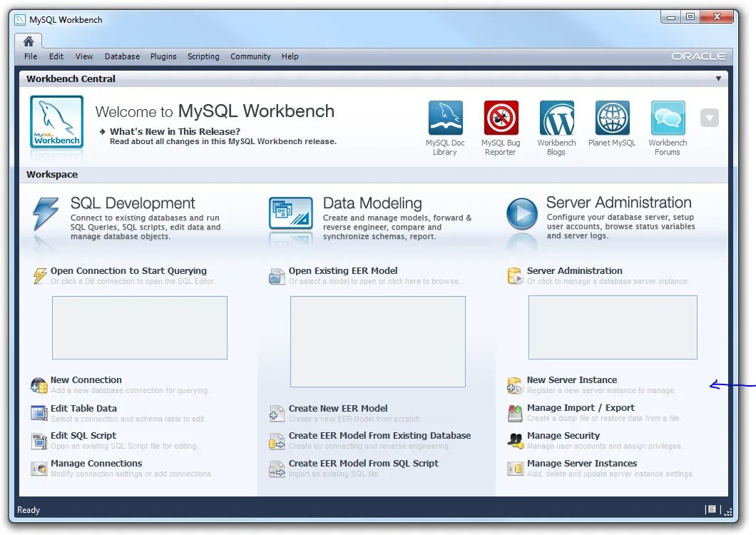Click Manage Security link

[x=563, y=435]
